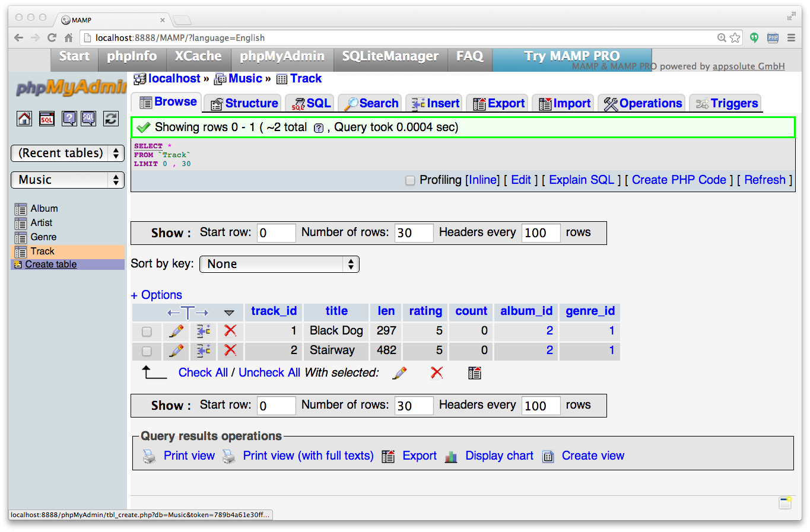
Task: Click the With selected export icon
Action: (475, 372)
